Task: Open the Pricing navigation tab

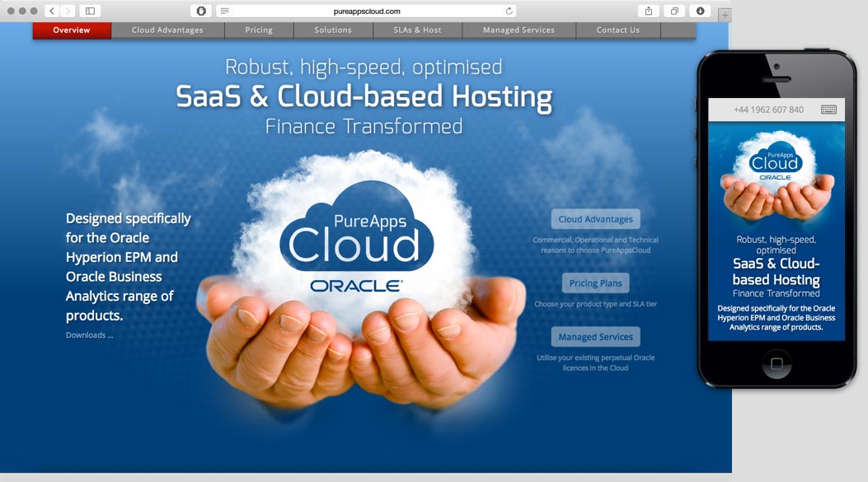Action: (259, 30)
